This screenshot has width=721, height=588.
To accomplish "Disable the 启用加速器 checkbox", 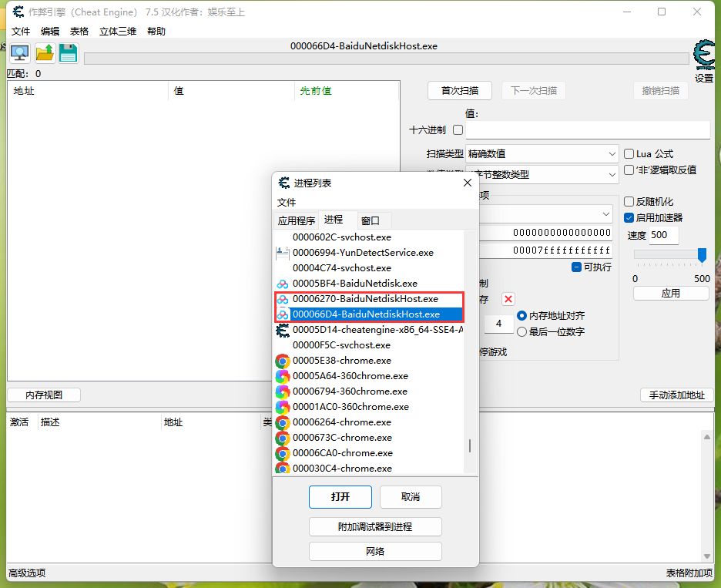I will [629, 217].
